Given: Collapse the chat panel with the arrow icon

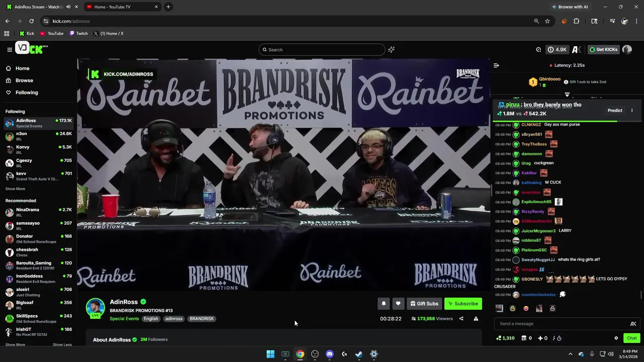Looking at the screenshot, I should 496,65.
